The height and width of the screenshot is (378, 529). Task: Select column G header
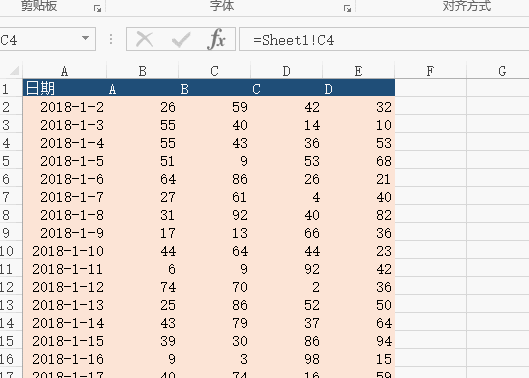(x=502, y=71)
